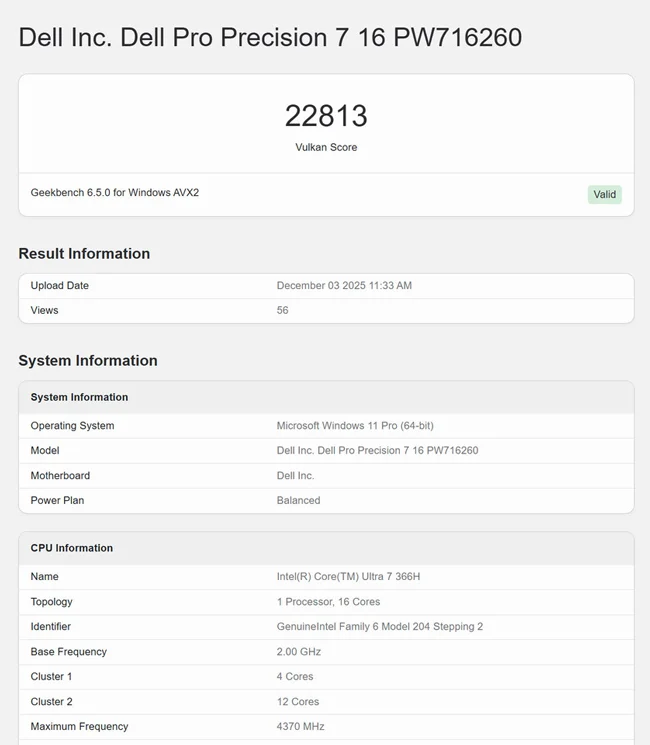Select the views count 56
Image resolution: width=650 pixels, height=745 pixels.
[282, 310]
